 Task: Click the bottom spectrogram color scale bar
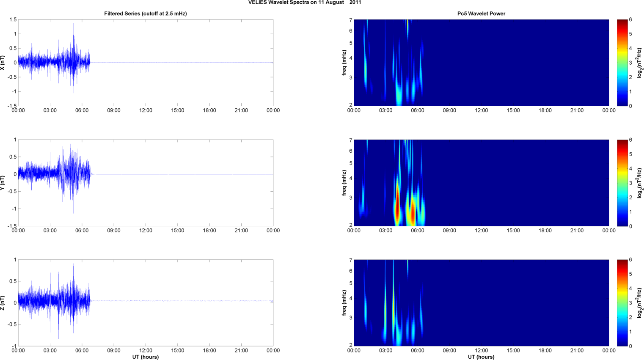[622, 303]
